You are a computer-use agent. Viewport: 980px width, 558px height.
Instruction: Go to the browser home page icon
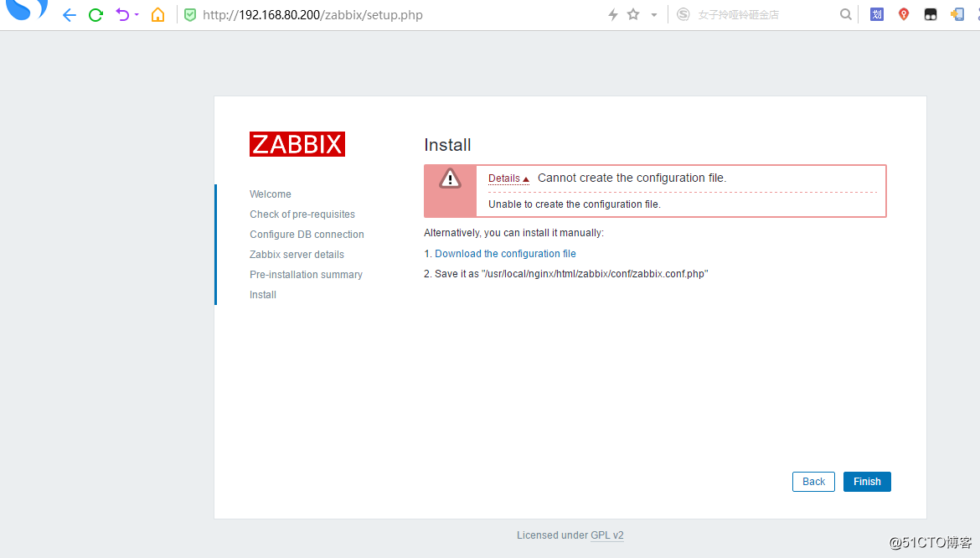click(158, 14)
